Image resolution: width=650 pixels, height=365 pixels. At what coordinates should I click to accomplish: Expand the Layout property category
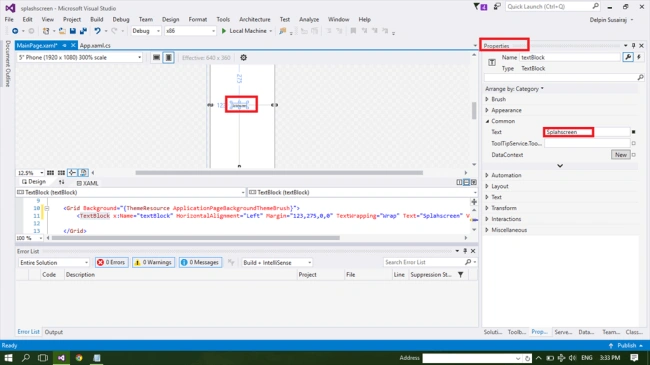click(x=487, y=186)
